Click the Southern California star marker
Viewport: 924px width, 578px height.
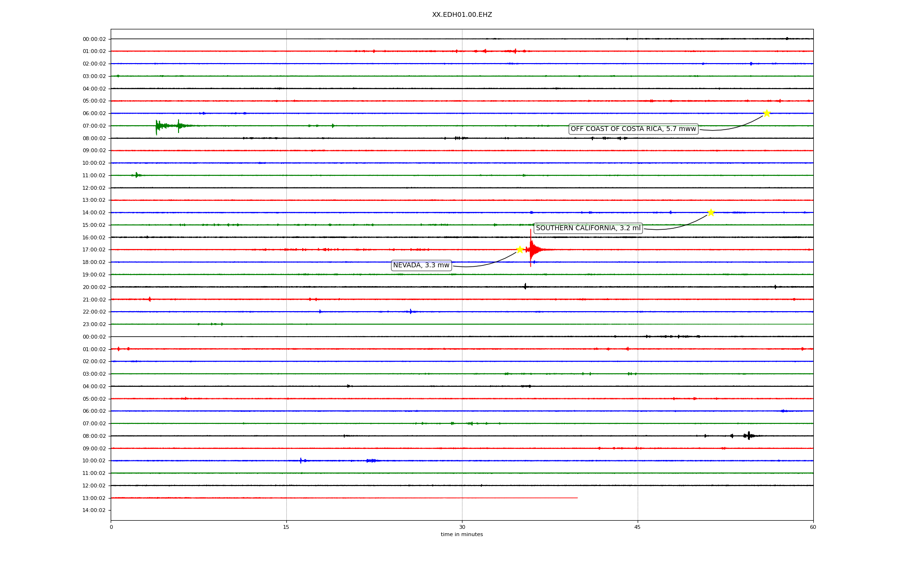pyautogui.click(x=711, y=212)
